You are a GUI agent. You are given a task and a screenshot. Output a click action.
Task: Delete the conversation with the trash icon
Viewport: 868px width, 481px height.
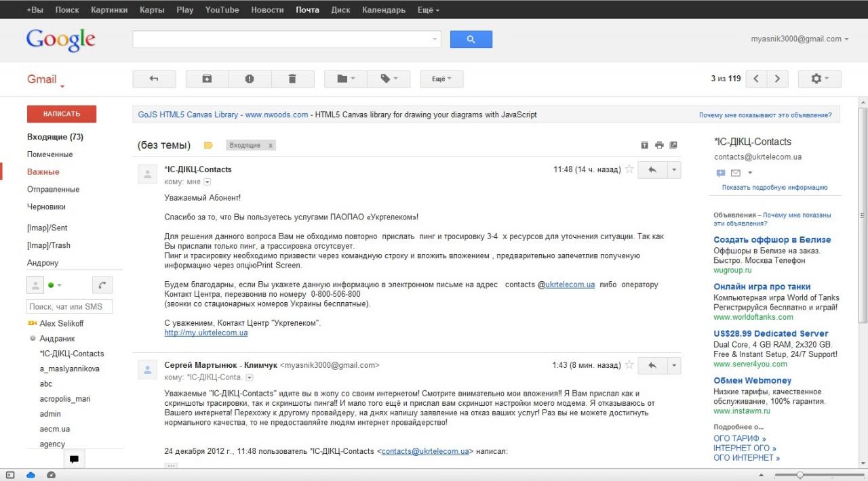pyautogui.click(x=292, y=79)
